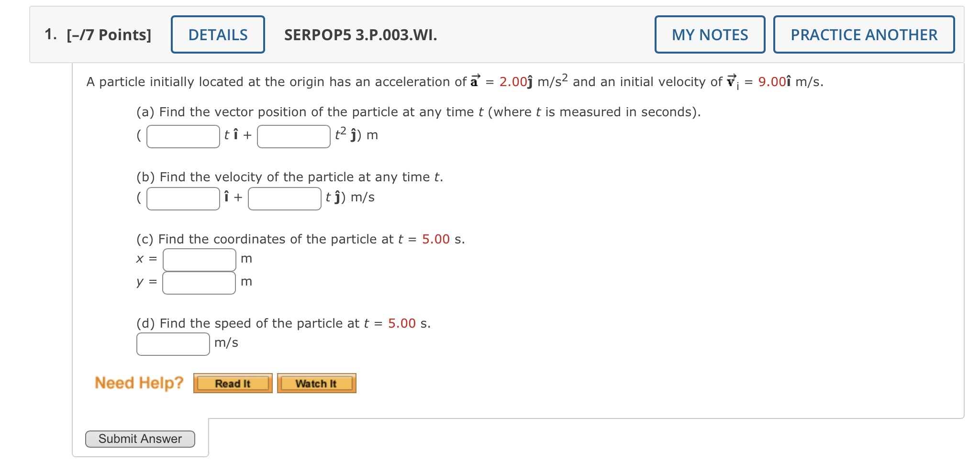Click the y coordinate answer box
The height and width of the screenshot is (463, 980).
tap(199, 282)
